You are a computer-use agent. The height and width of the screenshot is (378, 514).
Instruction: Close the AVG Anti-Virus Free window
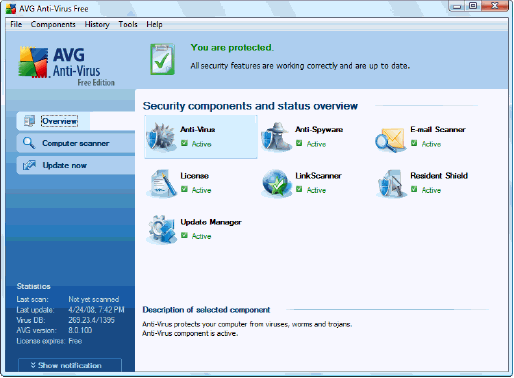pyautogui.click(x=495, y=6)
